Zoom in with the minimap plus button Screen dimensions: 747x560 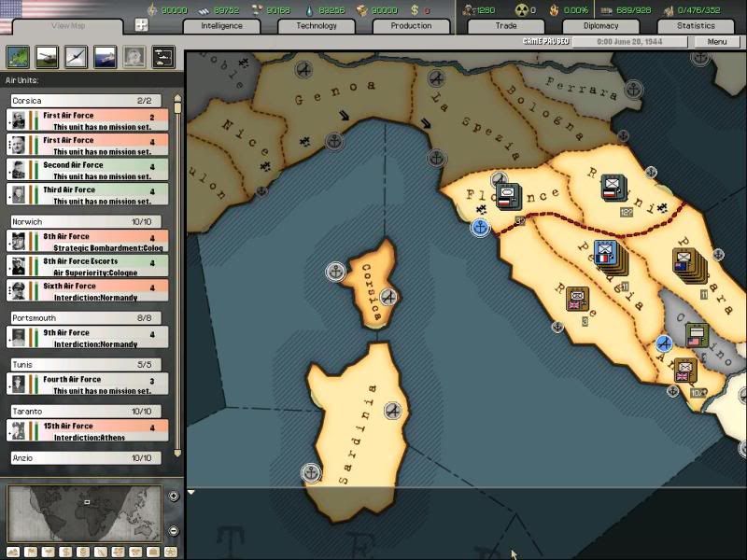[174, 497]
